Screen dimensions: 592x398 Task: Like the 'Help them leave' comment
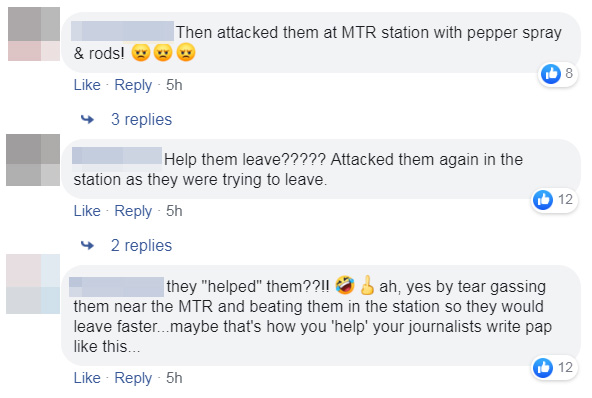click(x=87, y=211)
